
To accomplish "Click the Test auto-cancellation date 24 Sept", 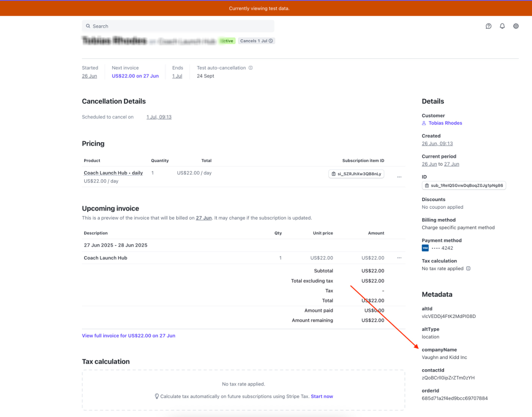I will click(x=206, y=76).
